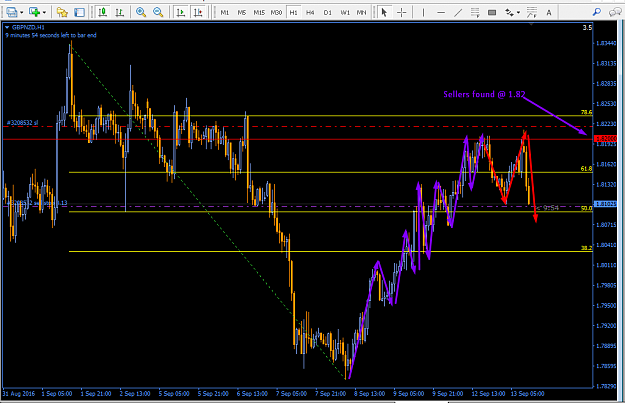Switch to the D1 timeframe
The height and width of the screenshot is (403, 625).
point(328,13)
